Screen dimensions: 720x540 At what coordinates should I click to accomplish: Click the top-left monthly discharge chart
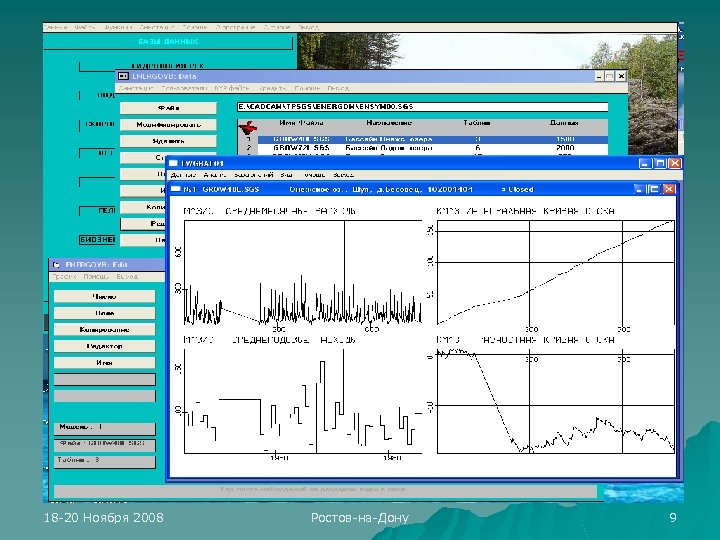(x=303, y=272)
